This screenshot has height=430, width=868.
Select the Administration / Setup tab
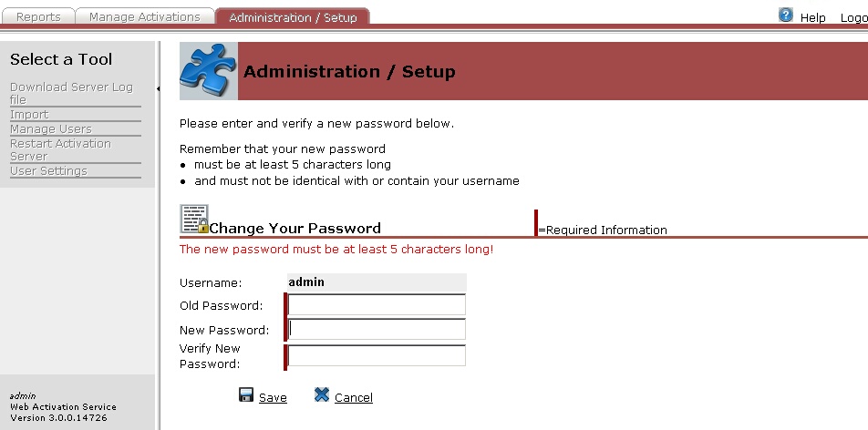(292, 16)
